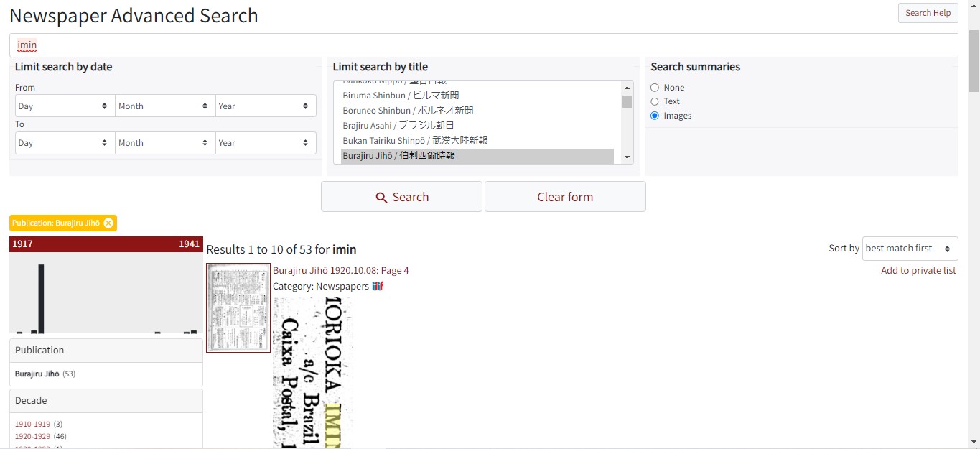The image size is (980, 449).
Task: Click the tallest bar in date histogram
Action: point(42,298)
